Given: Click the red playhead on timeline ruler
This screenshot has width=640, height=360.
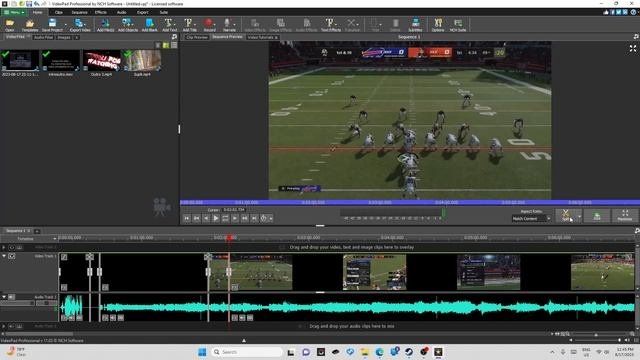Looking at the screenshot, I should pos(230,238).
